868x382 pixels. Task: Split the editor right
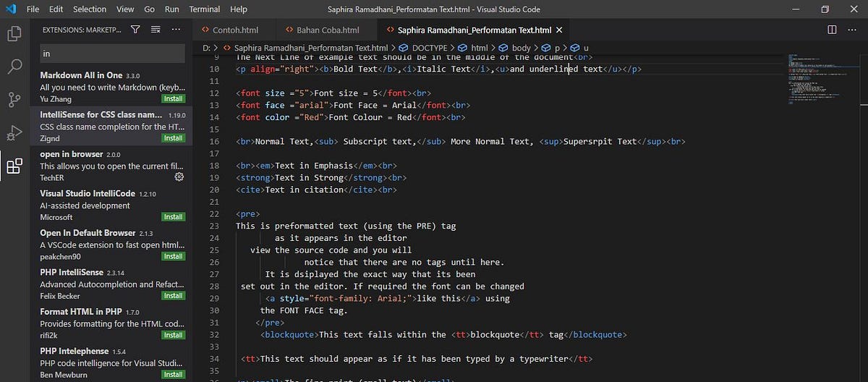[x=832, y=30]
